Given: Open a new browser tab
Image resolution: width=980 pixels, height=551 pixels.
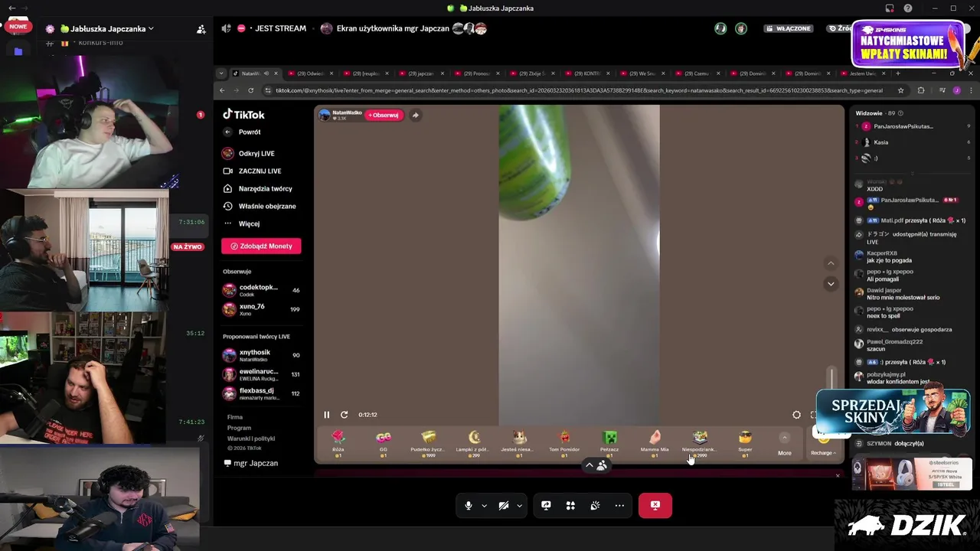Looking at the screenshot, I should click(898, 73).
